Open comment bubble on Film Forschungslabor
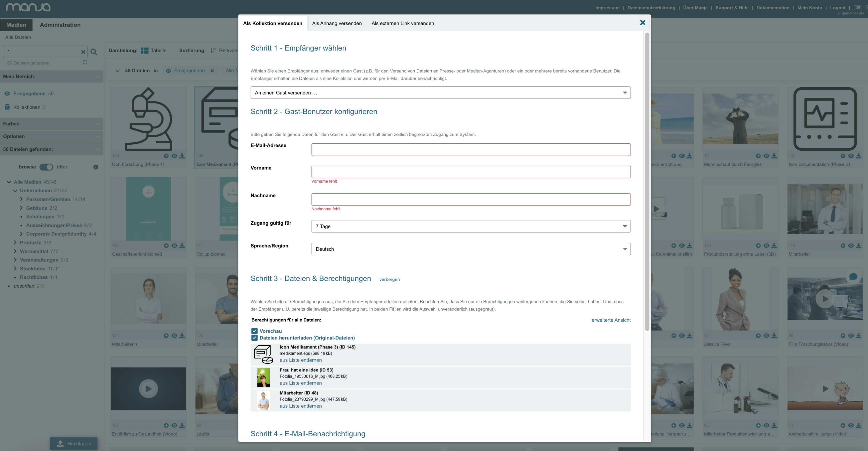Viewport: 868px width, 451px height. point(854,277)
